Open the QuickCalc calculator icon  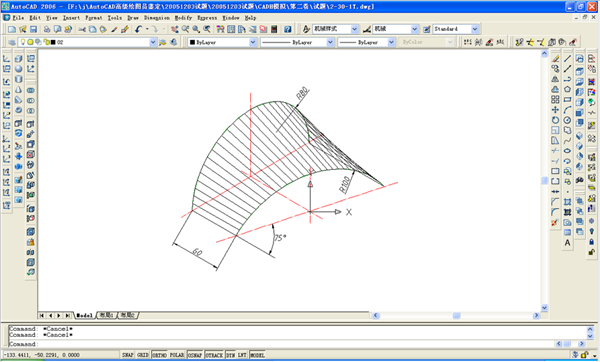[274, 29]
